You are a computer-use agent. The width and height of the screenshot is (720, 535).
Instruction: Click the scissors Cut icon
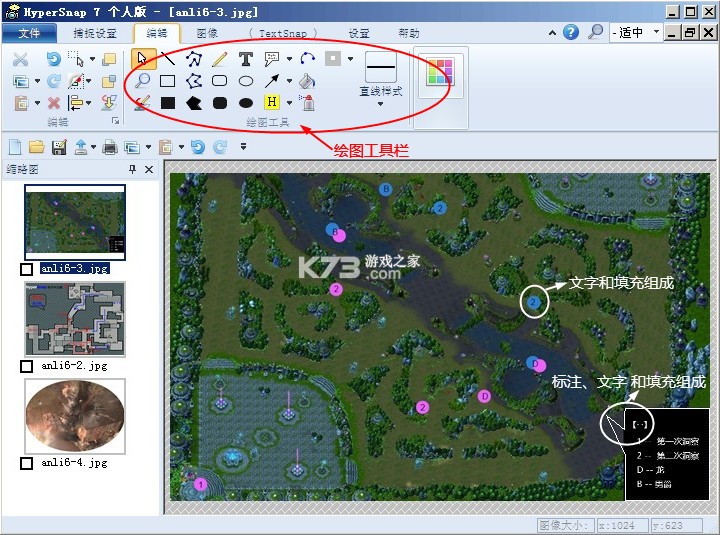tap(20, 59)
